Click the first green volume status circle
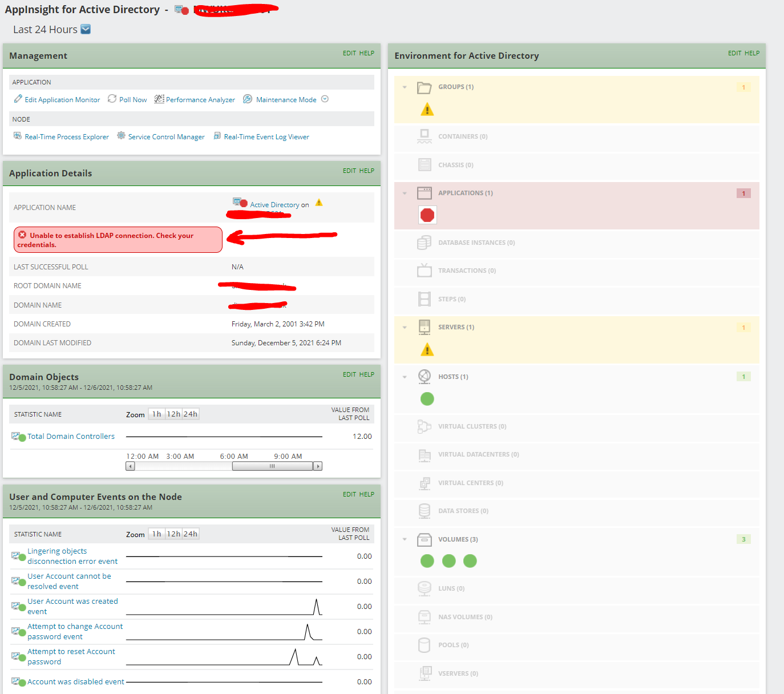The width and height of the screenshot is (784, 694). [427, 561]
